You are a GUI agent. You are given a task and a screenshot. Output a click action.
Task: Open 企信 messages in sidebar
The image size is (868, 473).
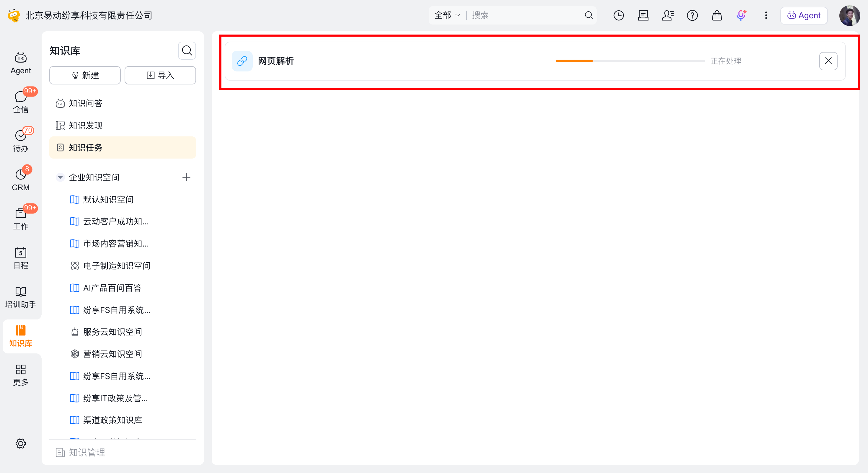(21, 102)
